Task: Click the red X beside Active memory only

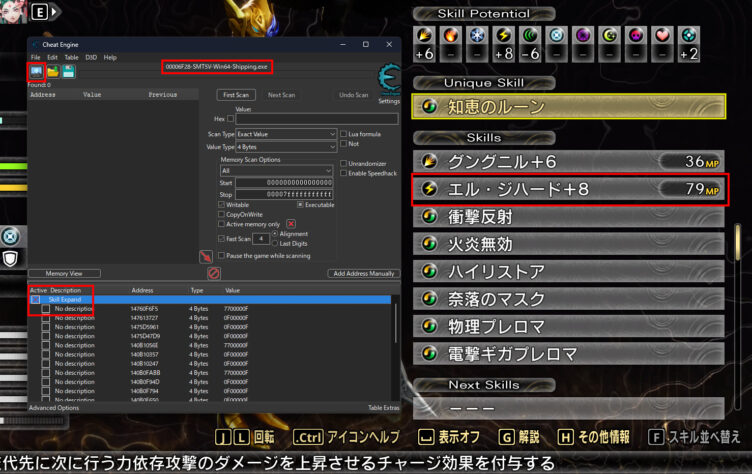Action: (291, 223)
